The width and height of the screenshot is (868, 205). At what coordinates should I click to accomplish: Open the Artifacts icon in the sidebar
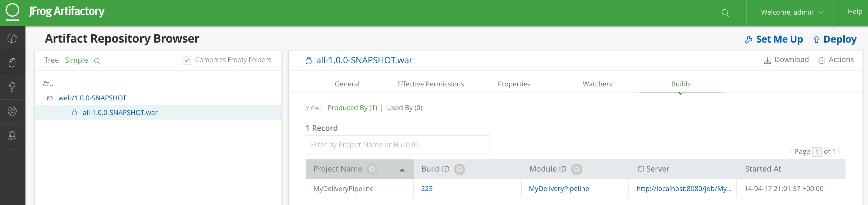click(12, 63)
